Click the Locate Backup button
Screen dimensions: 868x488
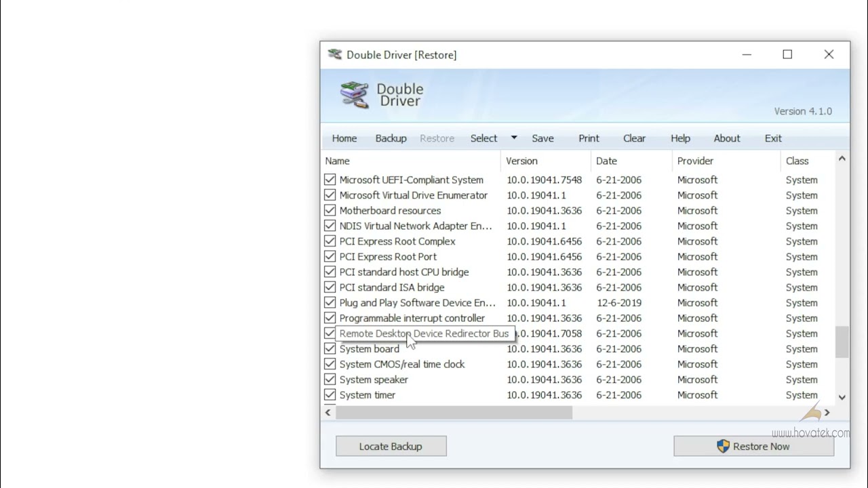click(391, 446)
